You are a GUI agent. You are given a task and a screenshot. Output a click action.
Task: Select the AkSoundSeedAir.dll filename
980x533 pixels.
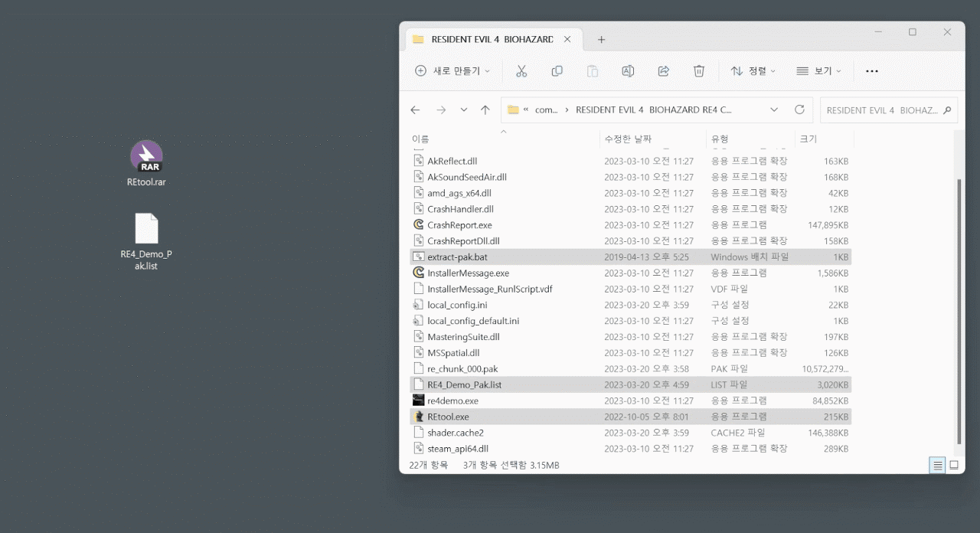[x=467, y=177]
